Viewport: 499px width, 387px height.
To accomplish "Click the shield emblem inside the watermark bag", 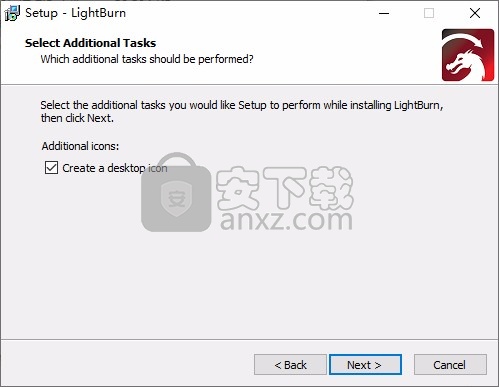I will 176,198.
